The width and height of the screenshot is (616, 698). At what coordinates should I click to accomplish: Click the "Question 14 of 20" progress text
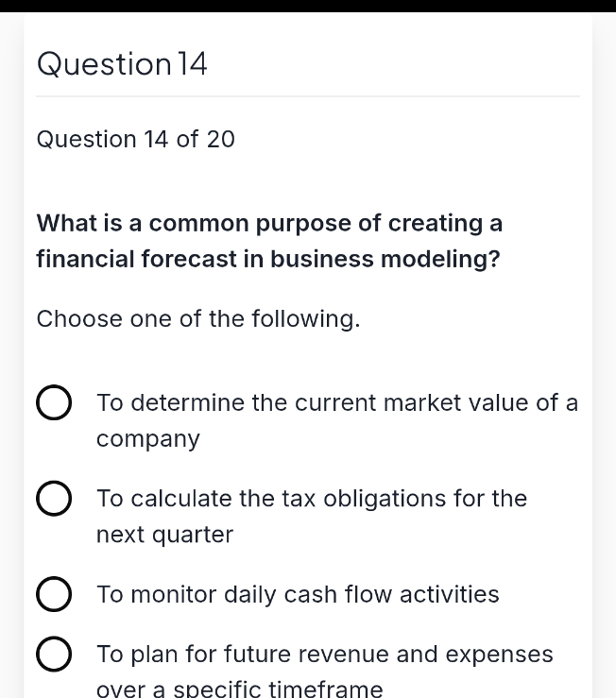click(135, 140)
